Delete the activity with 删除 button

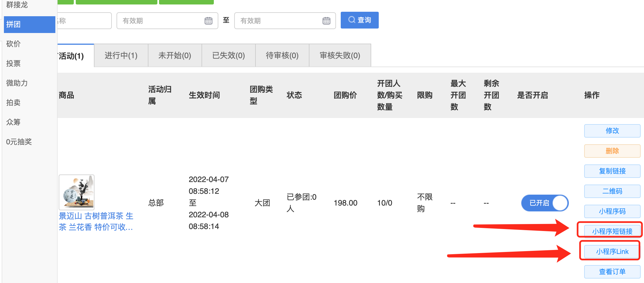pos(612,151)
